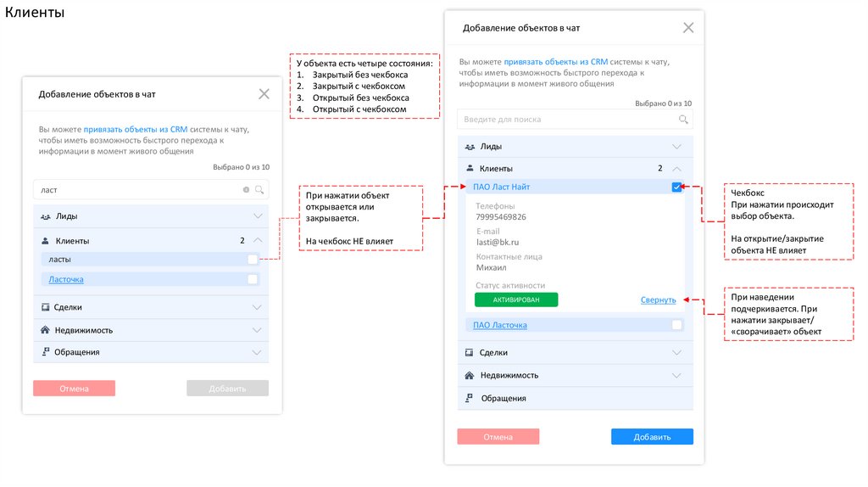Collapse the Клиенты section in the left dialog
The image size is (868, 487).
click(258, 241)
